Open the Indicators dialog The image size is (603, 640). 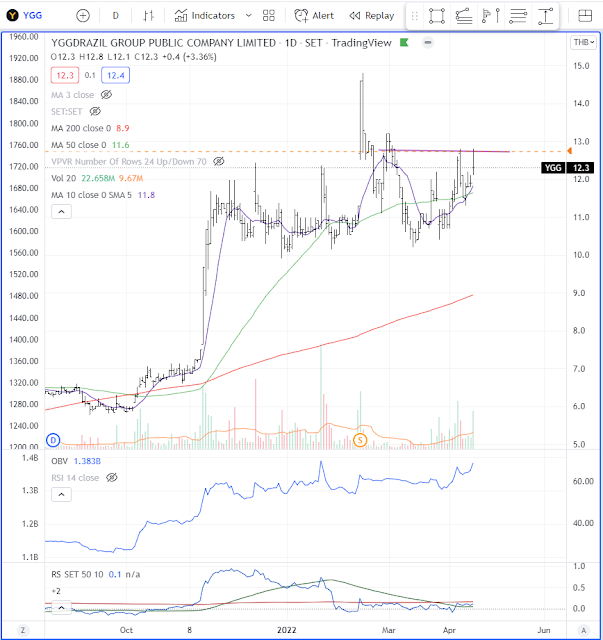pyautogui.click(x=205, y=16)
